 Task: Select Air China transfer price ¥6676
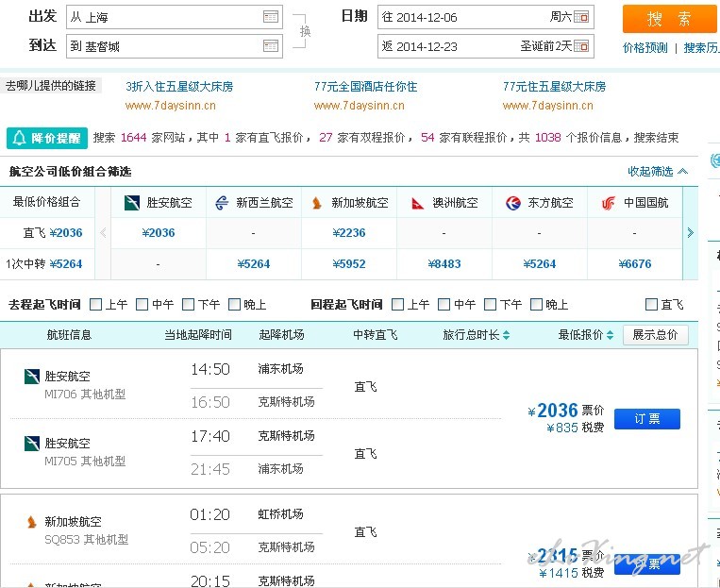(x=634, y=264)
